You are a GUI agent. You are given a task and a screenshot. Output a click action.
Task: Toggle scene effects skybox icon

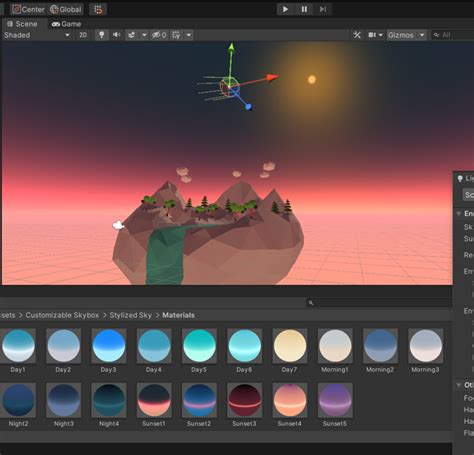pos(132,35)
